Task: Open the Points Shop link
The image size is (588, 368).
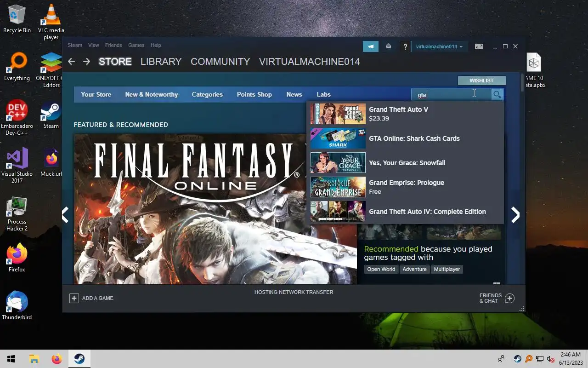Action: pyautogui.click(x=254, y=94)
